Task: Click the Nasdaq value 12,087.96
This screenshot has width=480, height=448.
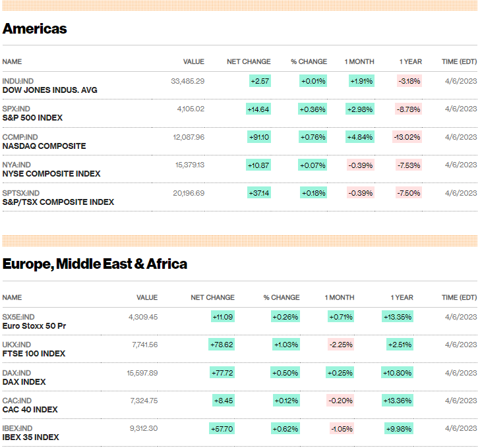Action: pos(189,137)
